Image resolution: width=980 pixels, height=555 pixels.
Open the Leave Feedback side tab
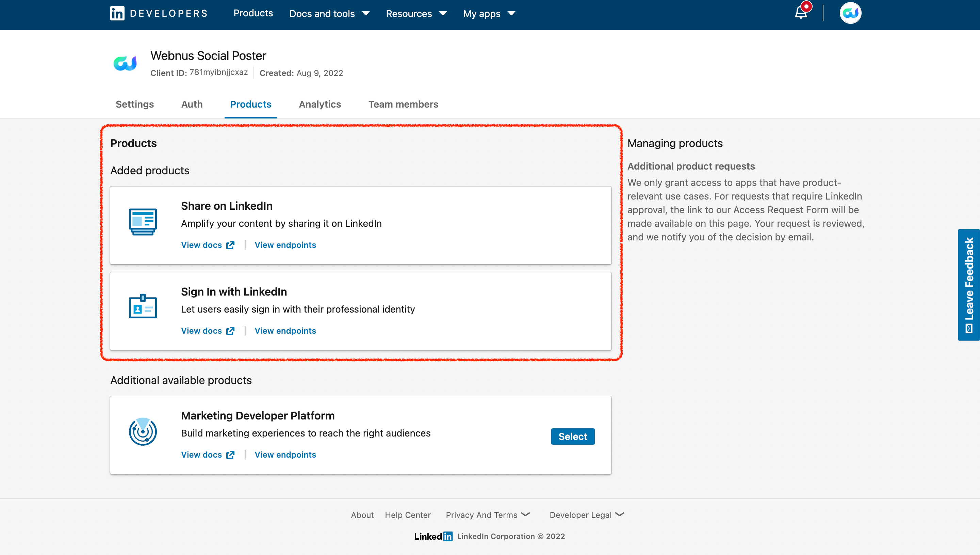coord(968,284)
